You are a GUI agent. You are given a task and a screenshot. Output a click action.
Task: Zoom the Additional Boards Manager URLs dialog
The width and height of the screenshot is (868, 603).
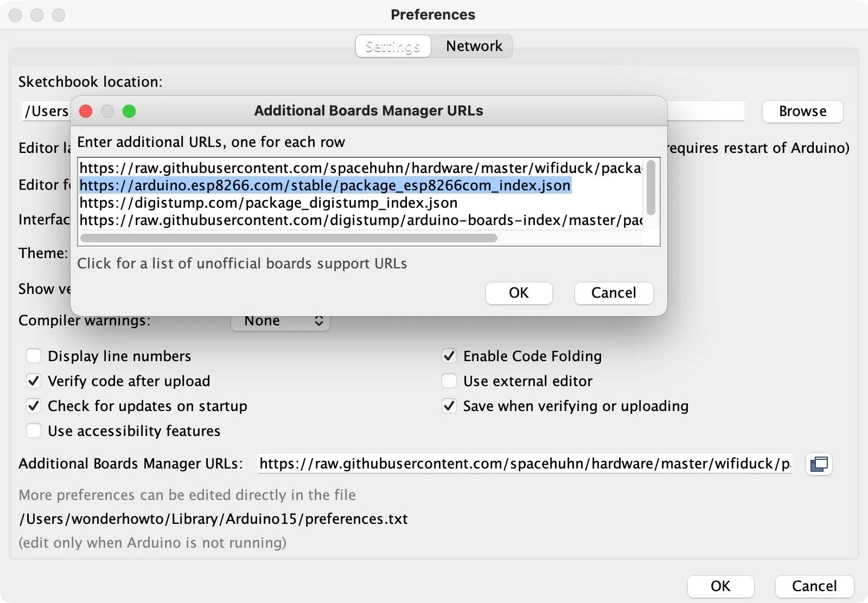pyautogui.click(x=129, y=111)
